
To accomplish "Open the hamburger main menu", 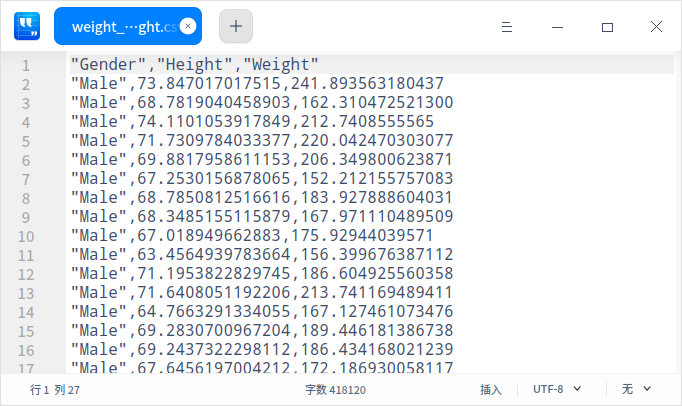I will point(507,27).
